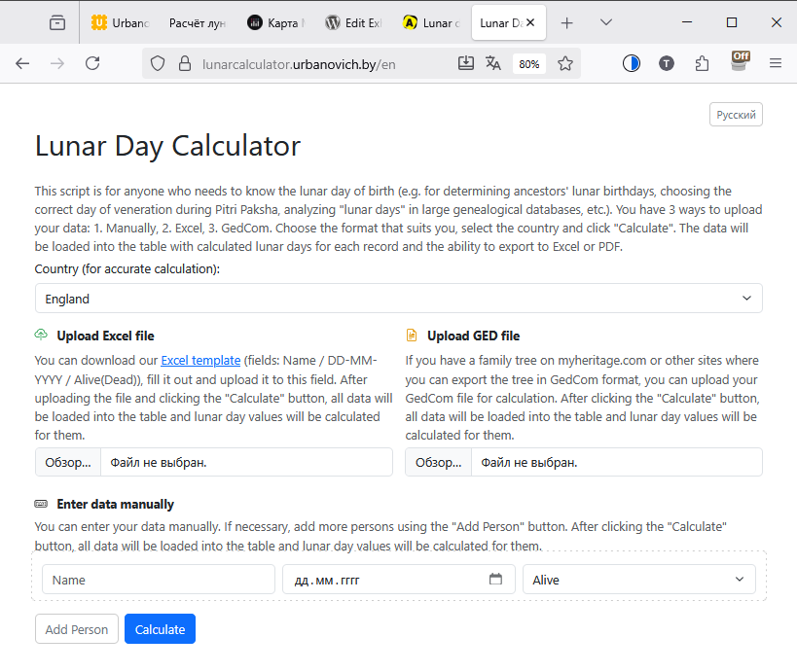Expand the Country dropdown showing England
Image resolution: width=797 pixels, height=672 pixels.
pos(398,299)
